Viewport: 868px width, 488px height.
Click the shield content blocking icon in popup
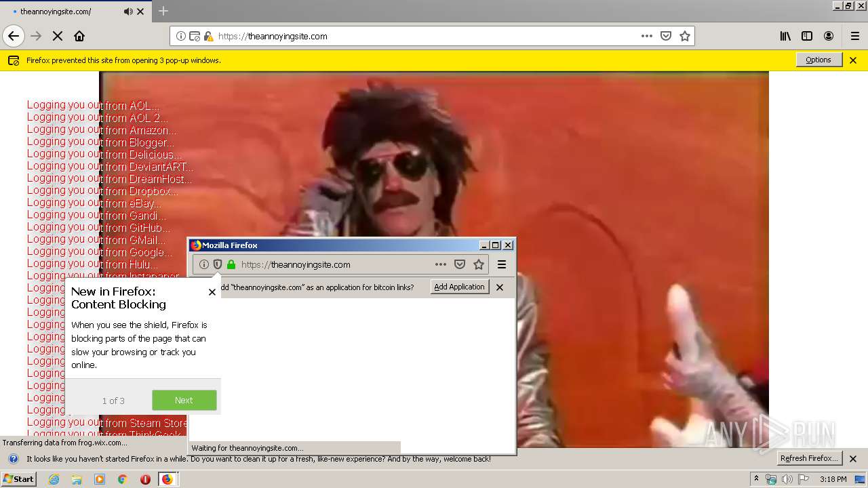click(218, 264)
